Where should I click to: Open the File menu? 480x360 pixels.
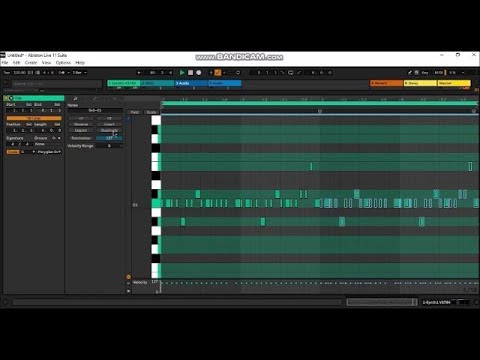point(5,63)
